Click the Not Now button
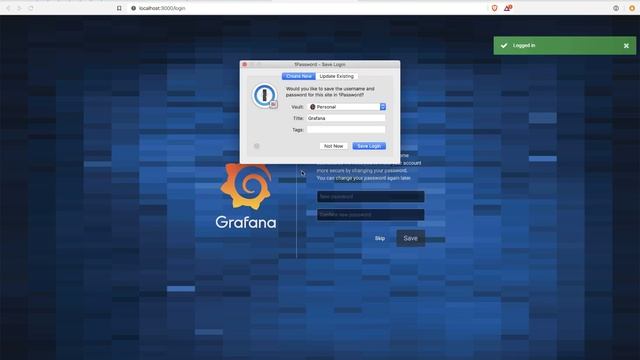 click(333, 146)
